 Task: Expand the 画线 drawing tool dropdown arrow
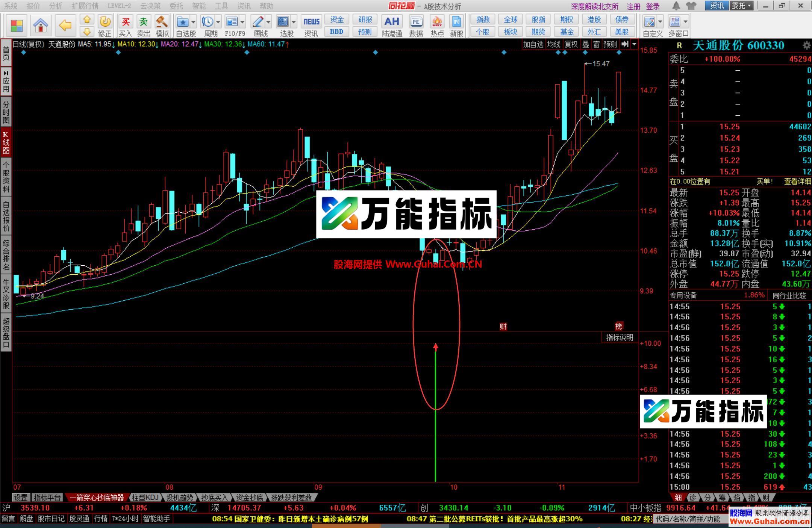click(268, 22)
